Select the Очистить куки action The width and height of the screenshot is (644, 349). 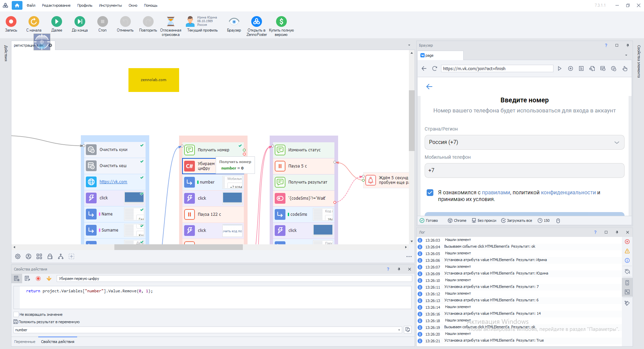pos(115,150)
